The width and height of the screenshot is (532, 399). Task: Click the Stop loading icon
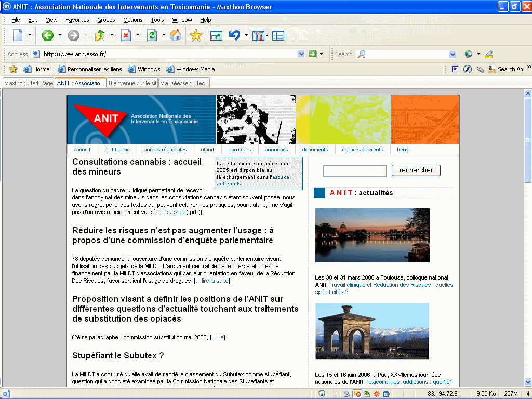126,35
